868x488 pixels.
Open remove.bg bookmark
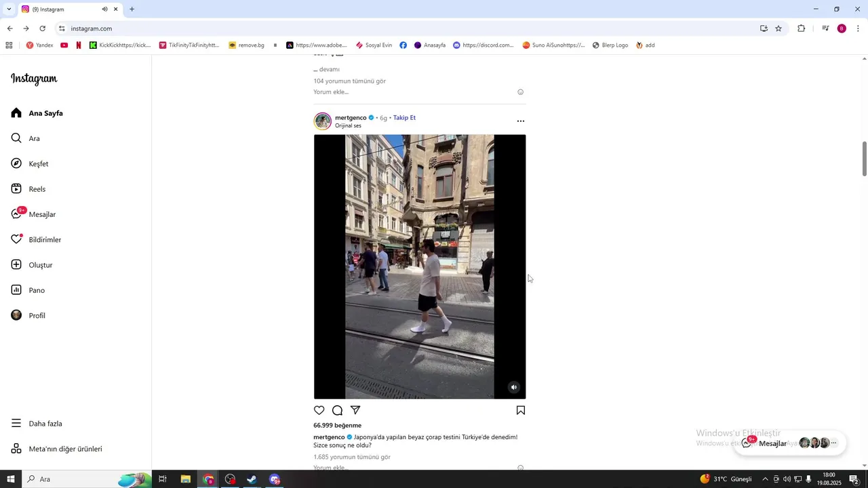[246, 45]
